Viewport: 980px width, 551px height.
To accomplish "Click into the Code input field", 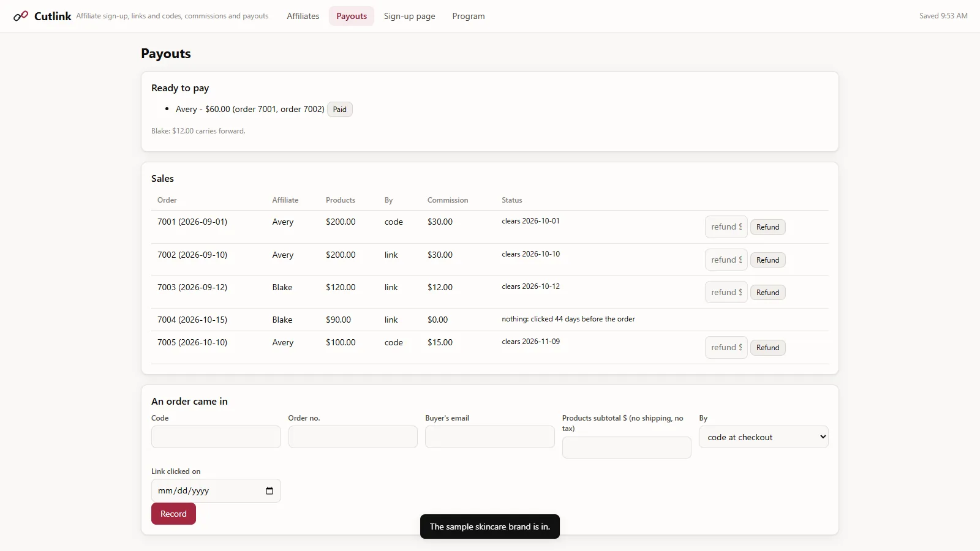I will [x=216, y=437].
